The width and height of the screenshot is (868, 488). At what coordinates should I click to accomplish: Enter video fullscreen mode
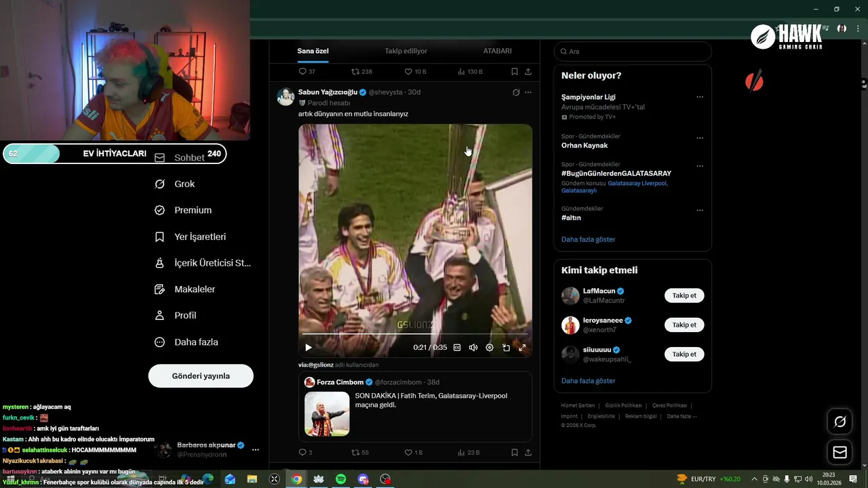522,348
